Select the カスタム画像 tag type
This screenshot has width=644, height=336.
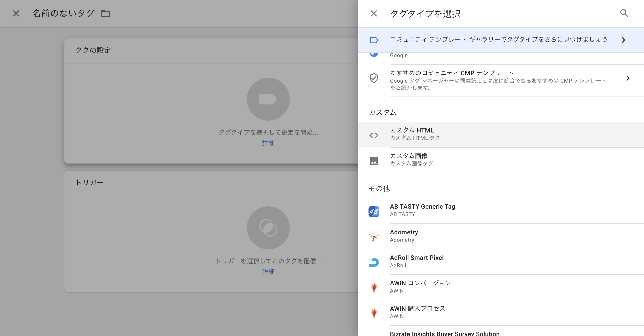pyautogui.click(x=501, y=160)
